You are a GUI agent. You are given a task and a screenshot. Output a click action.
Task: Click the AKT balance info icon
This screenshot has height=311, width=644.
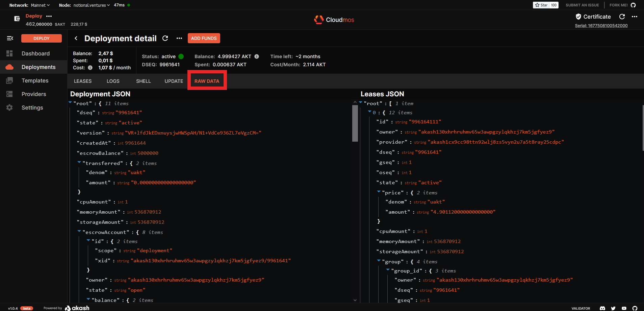tap(257, 56)
